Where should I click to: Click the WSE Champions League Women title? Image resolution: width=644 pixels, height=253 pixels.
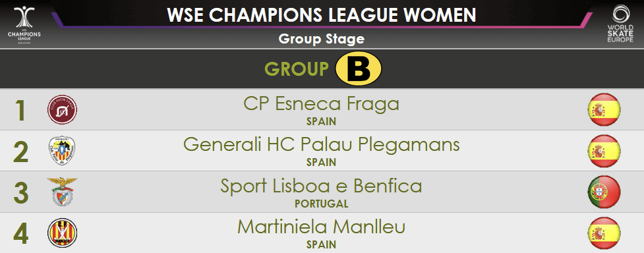click(x=322, y=15)
